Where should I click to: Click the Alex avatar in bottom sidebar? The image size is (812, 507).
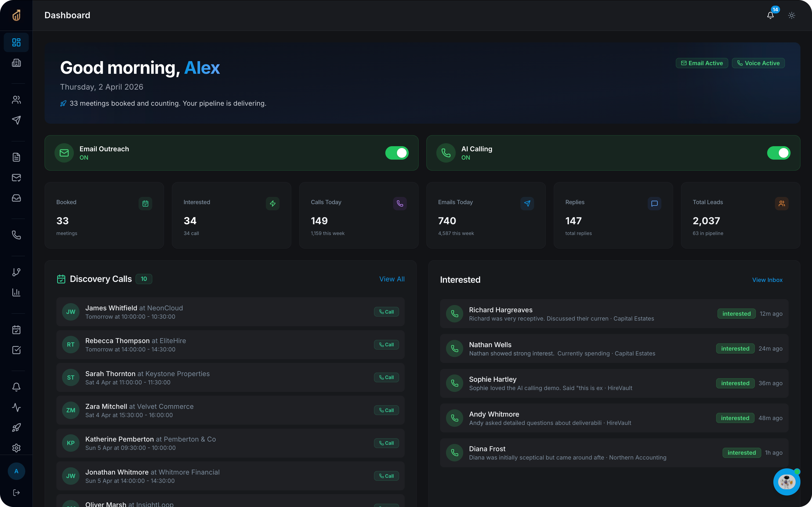point(16,471)
